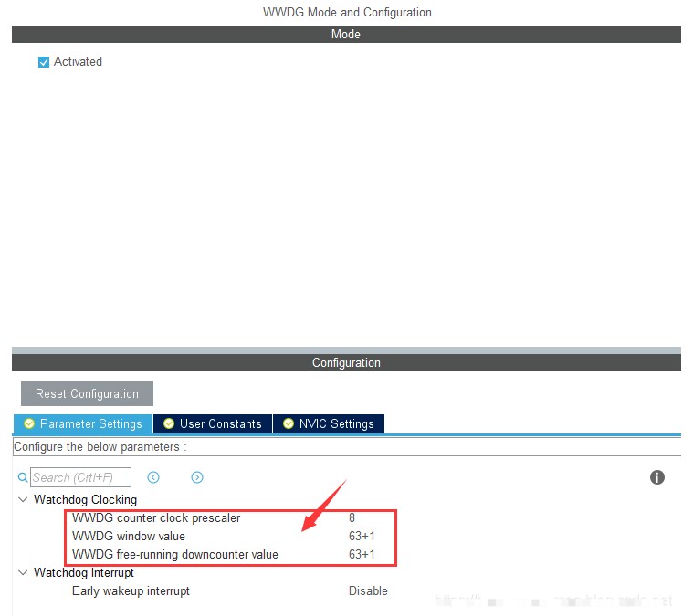Edit the WWDG window value field
This screenshot has height=616, width=693.
[362, 537]
